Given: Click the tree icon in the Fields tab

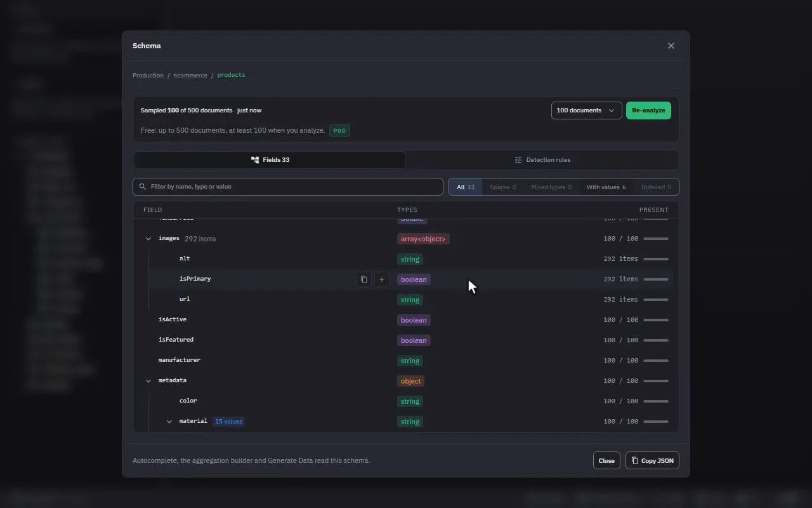Looking at the screenshot, I should click(x=255, y=160).
